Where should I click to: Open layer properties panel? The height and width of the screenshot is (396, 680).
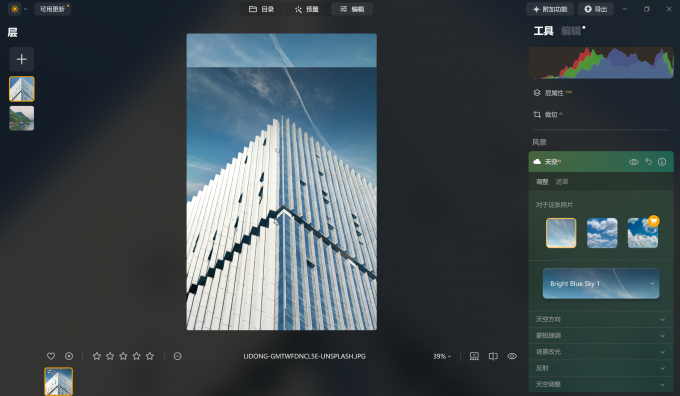[x=552, y=93]
